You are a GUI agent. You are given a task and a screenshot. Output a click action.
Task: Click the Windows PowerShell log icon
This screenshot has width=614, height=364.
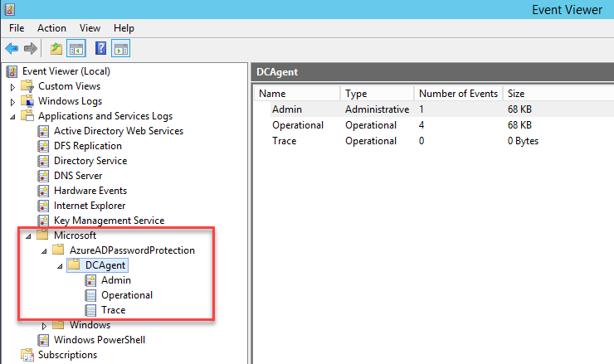click(43, 340)
